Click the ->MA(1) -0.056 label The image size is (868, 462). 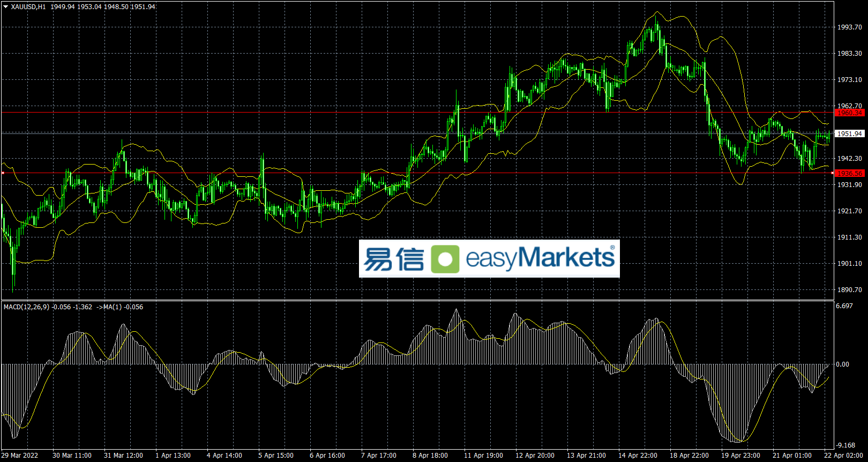click(x=119, y=307)
